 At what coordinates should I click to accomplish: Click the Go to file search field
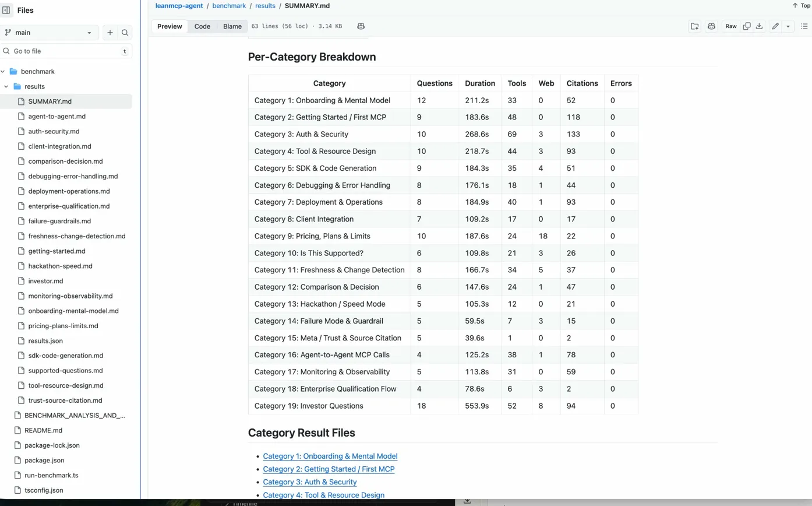64,51
